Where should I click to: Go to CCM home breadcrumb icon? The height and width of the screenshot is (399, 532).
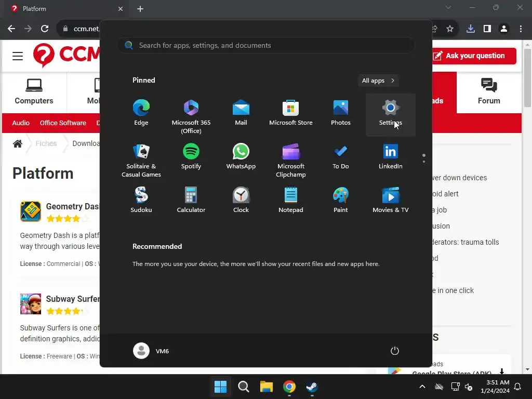coord(18,143)
